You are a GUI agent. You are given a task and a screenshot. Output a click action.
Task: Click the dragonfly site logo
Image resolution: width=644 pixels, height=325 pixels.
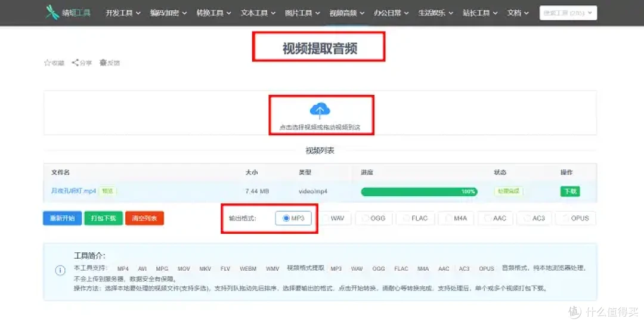[52, 13]
